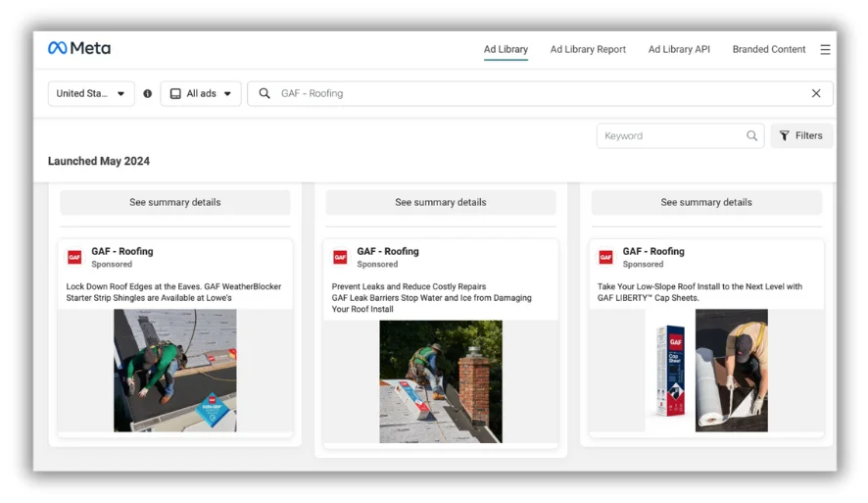Viewport: 868px width, 503px height.
Task: Click the Keyword search magnifier icon
Action: (751, 135)
